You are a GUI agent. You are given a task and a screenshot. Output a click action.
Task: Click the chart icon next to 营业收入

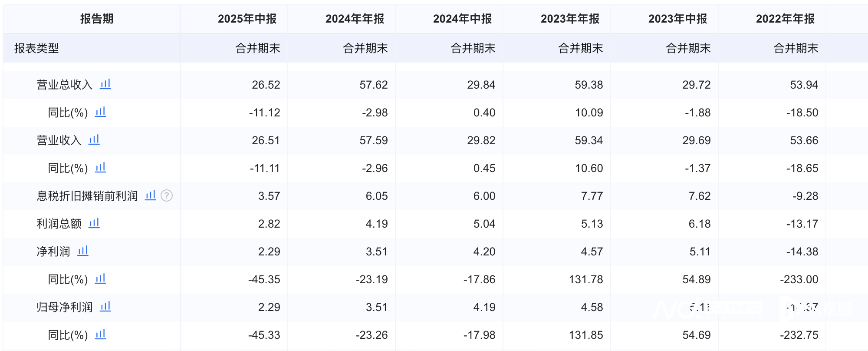pos(94,139)
